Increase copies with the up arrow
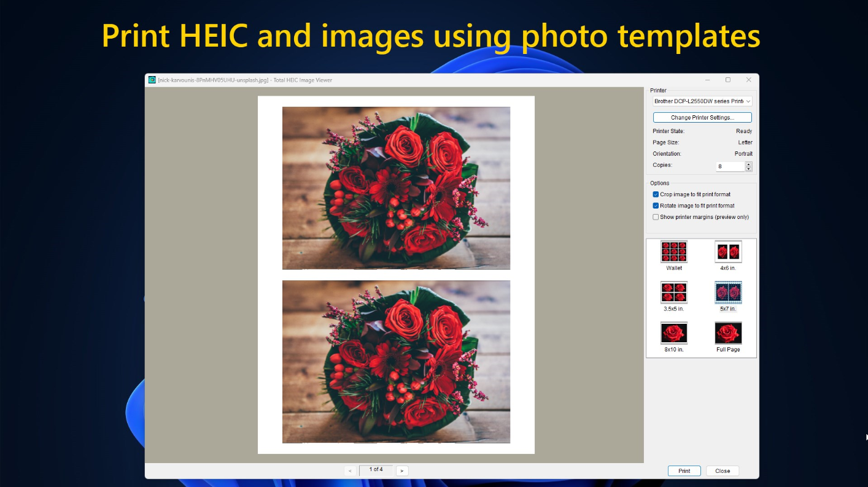 tap(748, 164)
